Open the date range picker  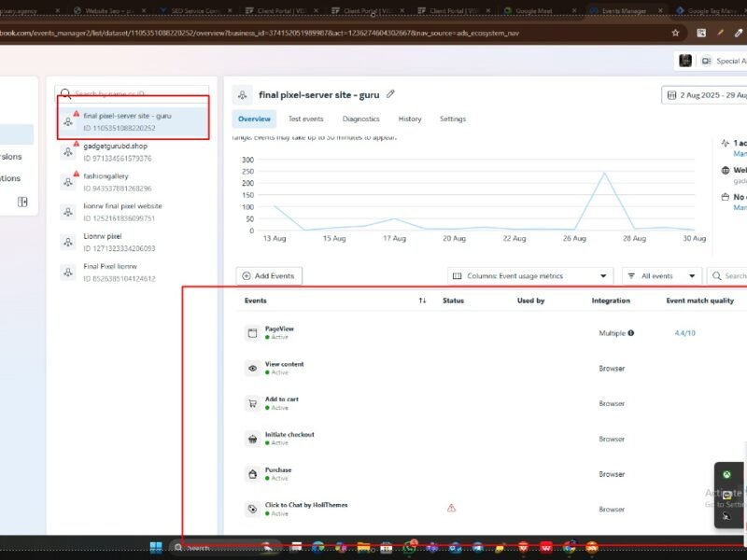703,95
